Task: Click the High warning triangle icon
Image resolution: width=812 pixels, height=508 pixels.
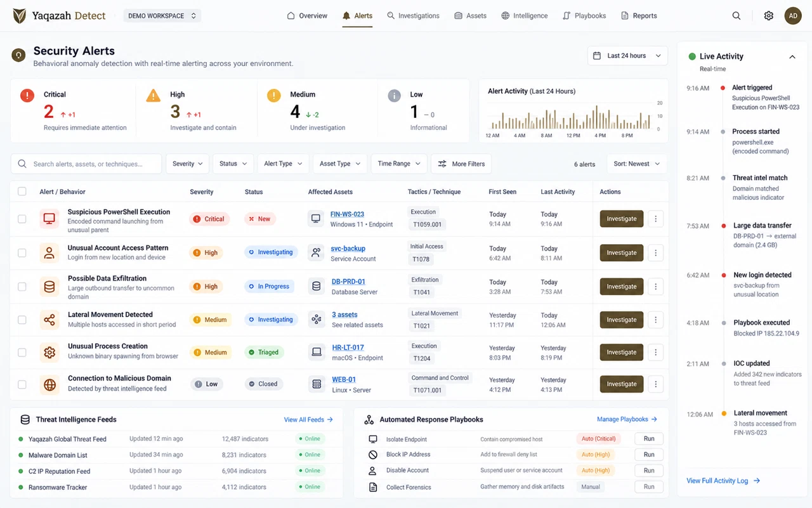Action: coord(154,96)
